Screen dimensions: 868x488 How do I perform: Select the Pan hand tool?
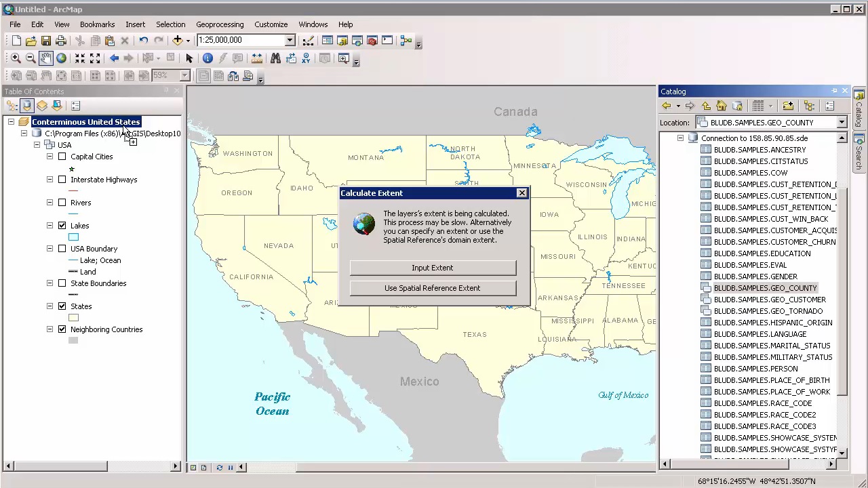pos(45,59)
